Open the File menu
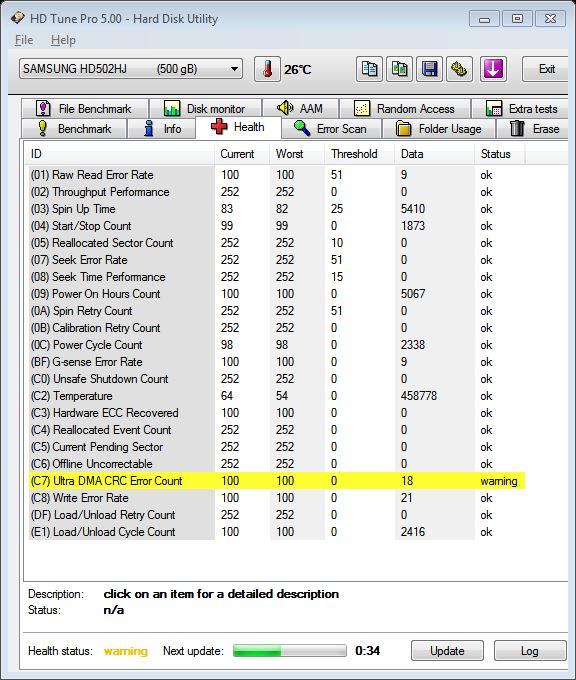The height and width of the screenshot is (680, 576). (24, 40)
